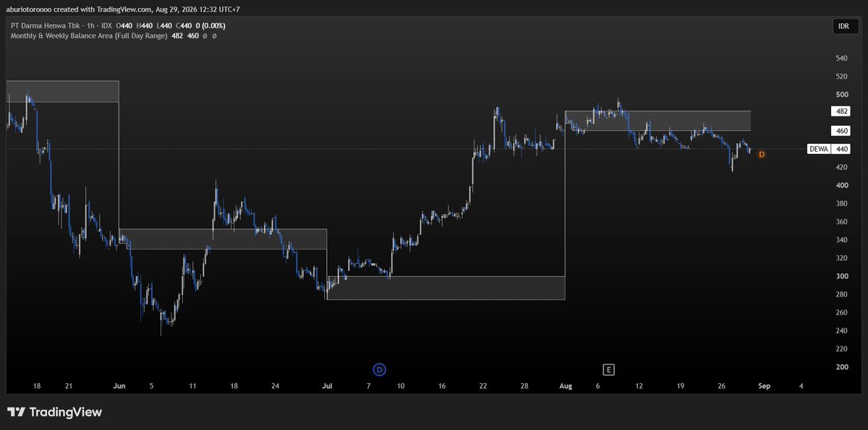Image resolution: width=868 pixels, height=430 pixels.
Task: Click the Sep label on the time axis
Action: pos(764,387)
